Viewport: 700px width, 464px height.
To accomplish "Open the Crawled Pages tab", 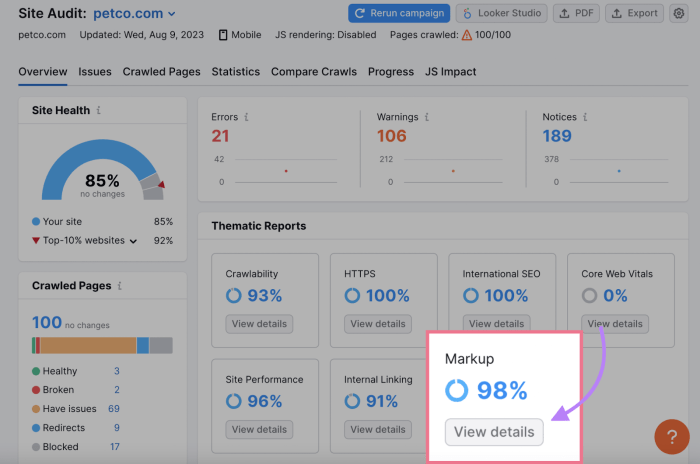I will (162, 72).
